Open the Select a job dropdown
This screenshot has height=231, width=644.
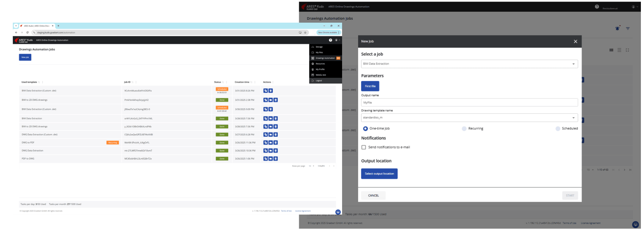click(x=469, y=64)
